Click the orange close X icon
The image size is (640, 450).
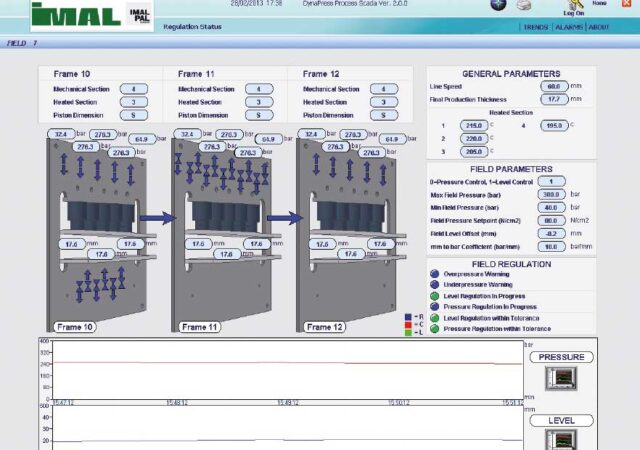point(625,4)
